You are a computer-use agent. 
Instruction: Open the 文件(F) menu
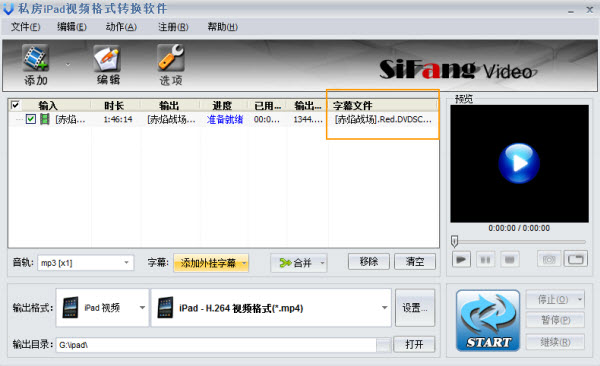click(x=25, y=27)
